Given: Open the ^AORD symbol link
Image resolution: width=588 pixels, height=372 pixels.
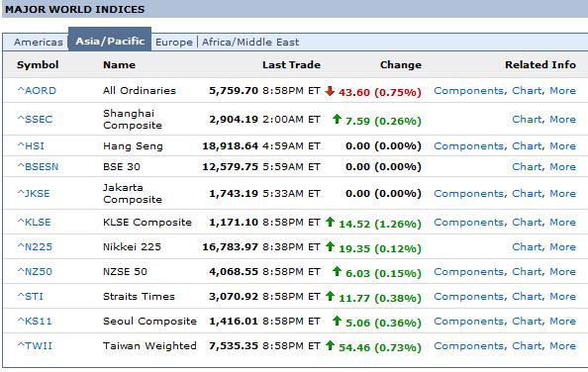Looking at the screenshot, I should tap(37, 91).
